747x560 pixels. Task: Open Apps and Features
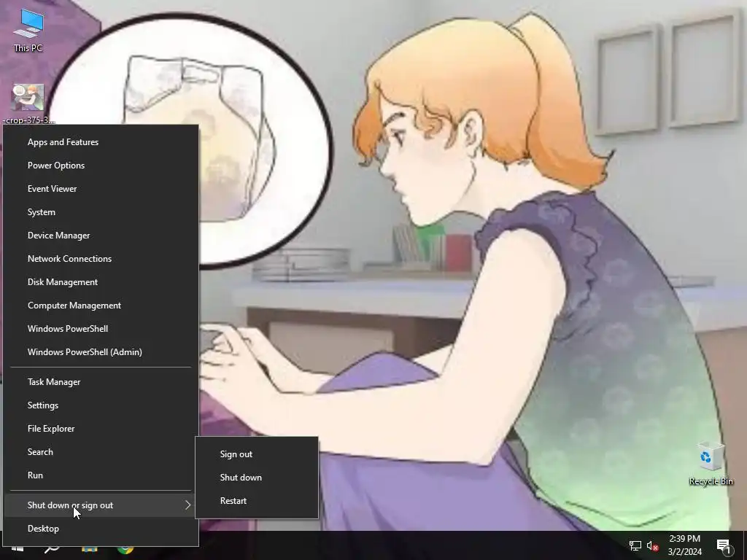pos(101,142)
